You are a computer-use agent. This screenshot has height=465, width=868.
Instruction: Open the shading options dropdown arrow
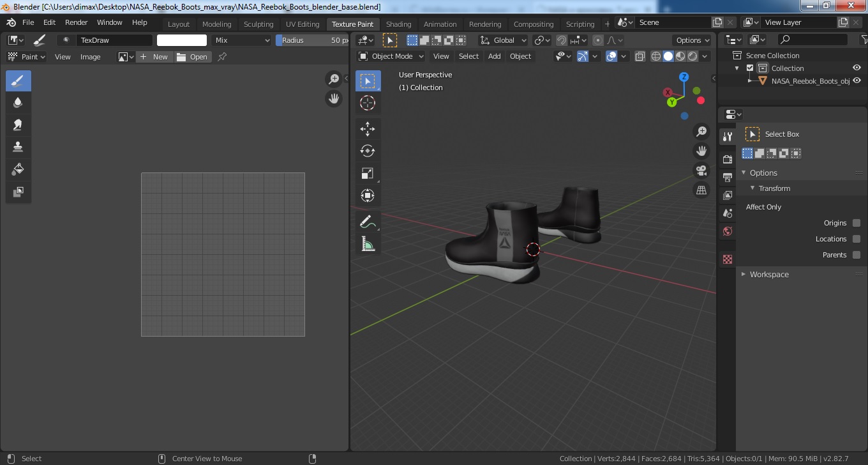point(705,56)
